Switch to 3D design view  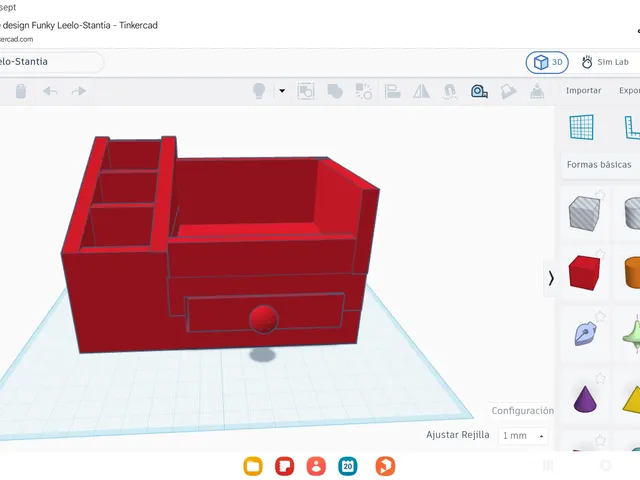547,62
